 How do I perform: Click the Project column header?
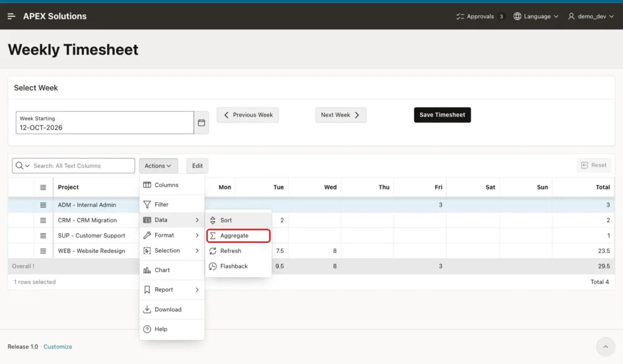click(x=68, y=187)
